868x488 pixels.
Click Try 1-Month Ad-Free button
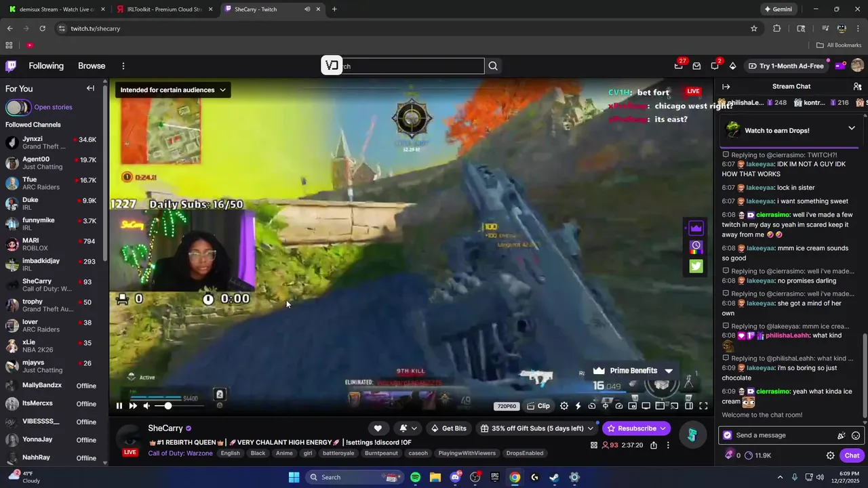(787, 66)
